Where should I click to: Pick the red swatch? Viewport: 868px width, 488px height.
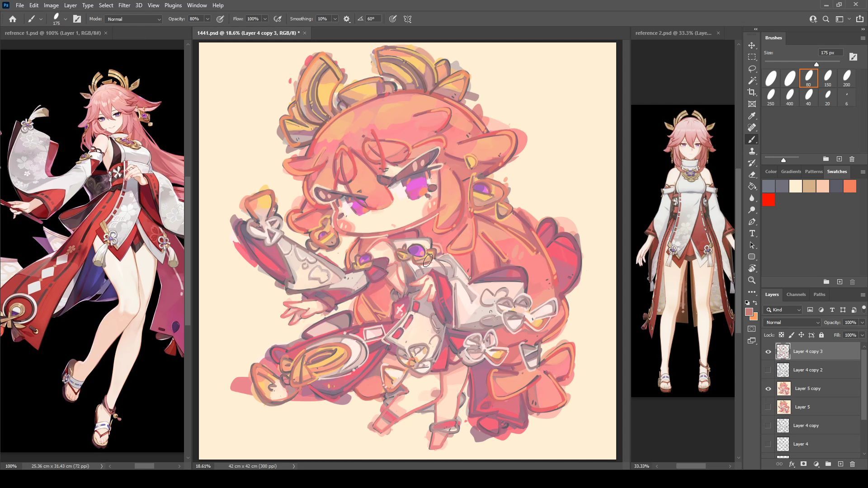point(769,200)
